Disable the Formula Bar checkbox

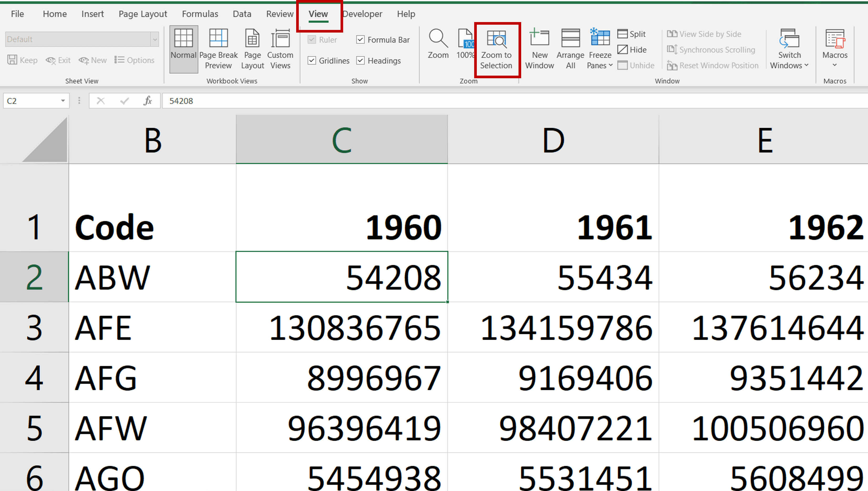[360, 39]
